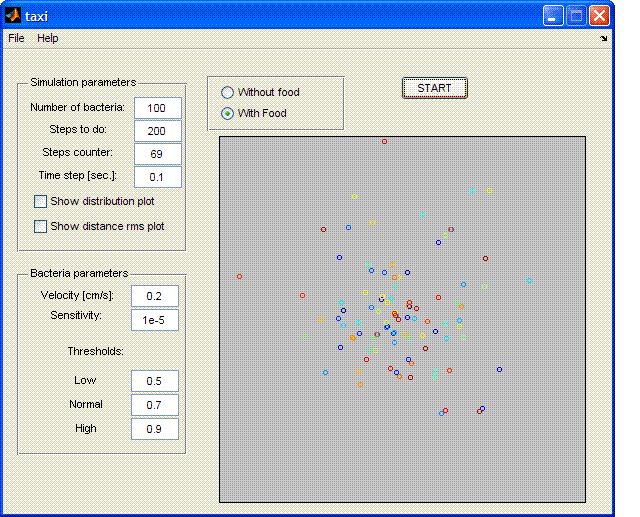Enable Show distribution plot checkbox
Screen dimensions: 640x517
tap(40, 202)
